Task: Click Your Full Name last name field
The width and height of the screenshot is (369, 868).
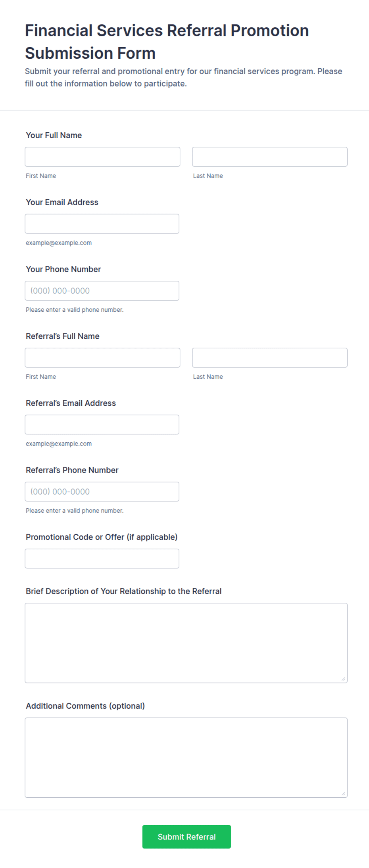Action: tap(270, 157)
